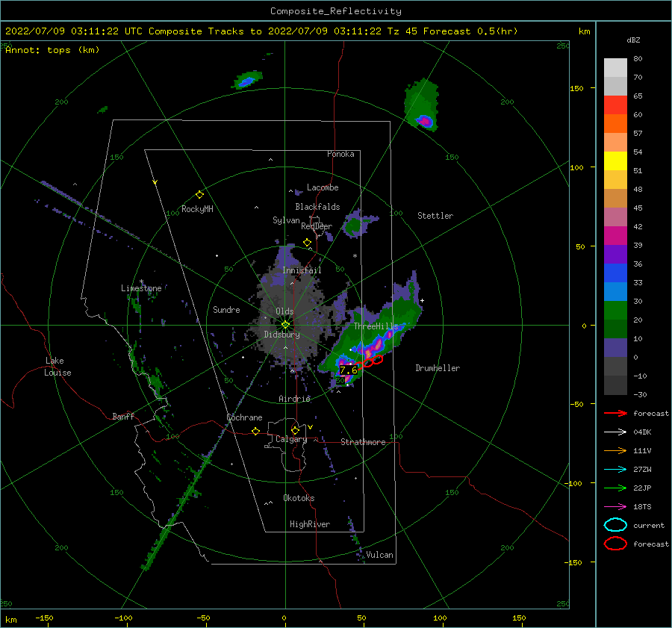Click the Composite_Reflectivity title
This screenshot has height=628, width=672.
336,11
